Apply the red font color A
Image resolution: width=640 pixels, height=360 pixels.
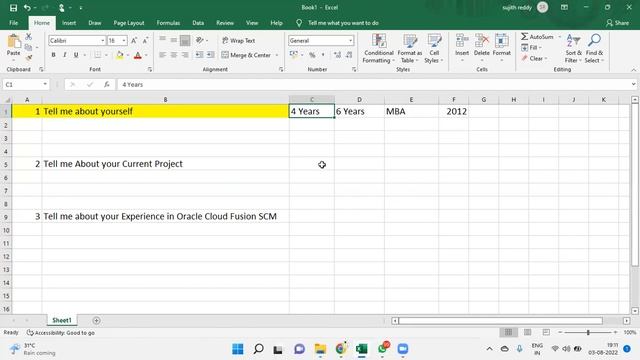pyautogui.click(x=138, y=55)
